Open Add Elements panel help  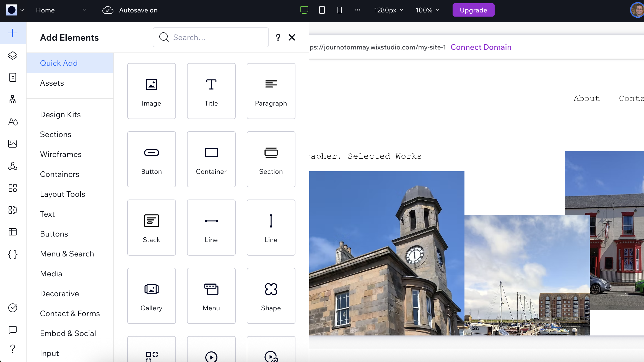click(278, 37)
